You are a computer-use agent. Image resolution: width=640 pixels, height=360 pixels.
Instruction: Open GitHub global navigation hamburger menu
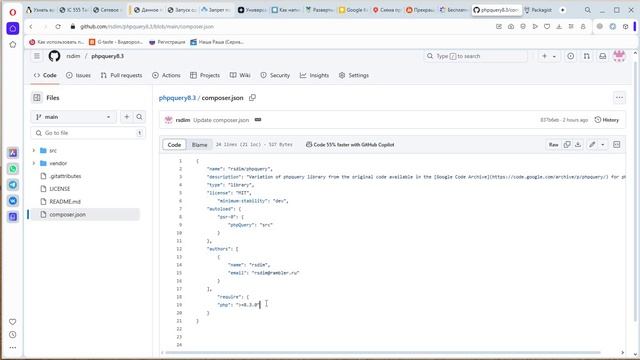37,56
